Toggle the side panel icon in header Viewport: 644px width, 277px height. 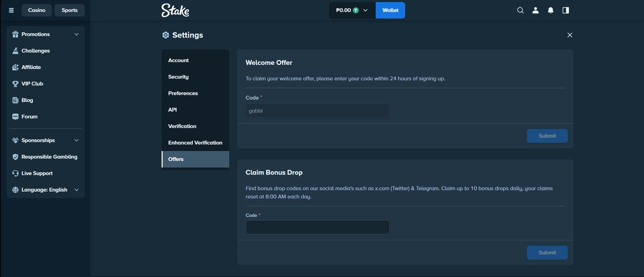click(565, 10)
